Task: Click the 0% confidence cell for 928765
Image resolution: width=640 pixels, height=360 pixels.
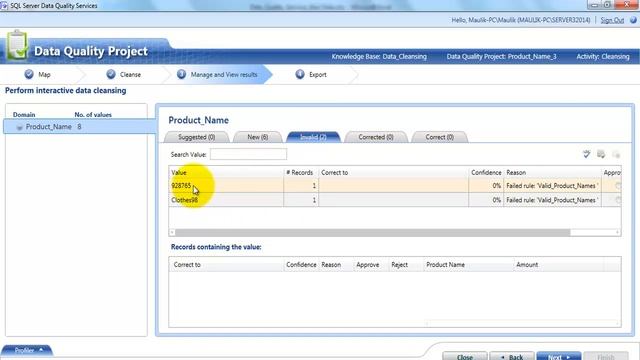Action: click(x=486, y=186)
